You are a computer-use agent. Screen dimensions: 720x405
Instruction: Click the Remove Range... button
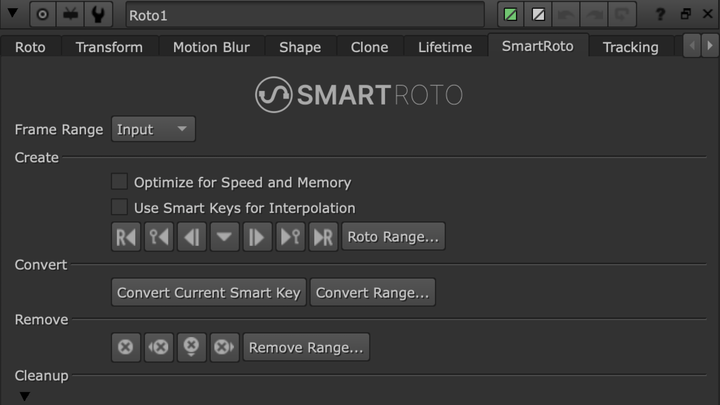coord(306,347)
